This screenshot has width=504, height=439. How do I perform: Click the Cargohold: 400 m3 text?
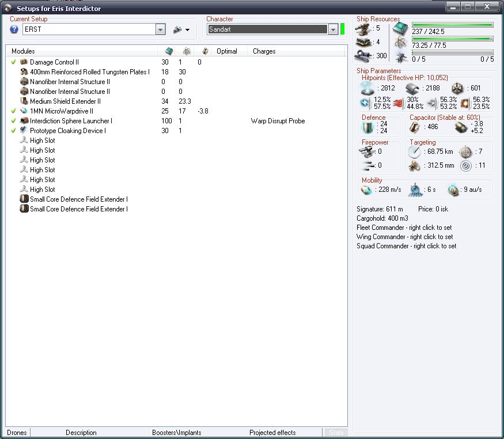382,218
